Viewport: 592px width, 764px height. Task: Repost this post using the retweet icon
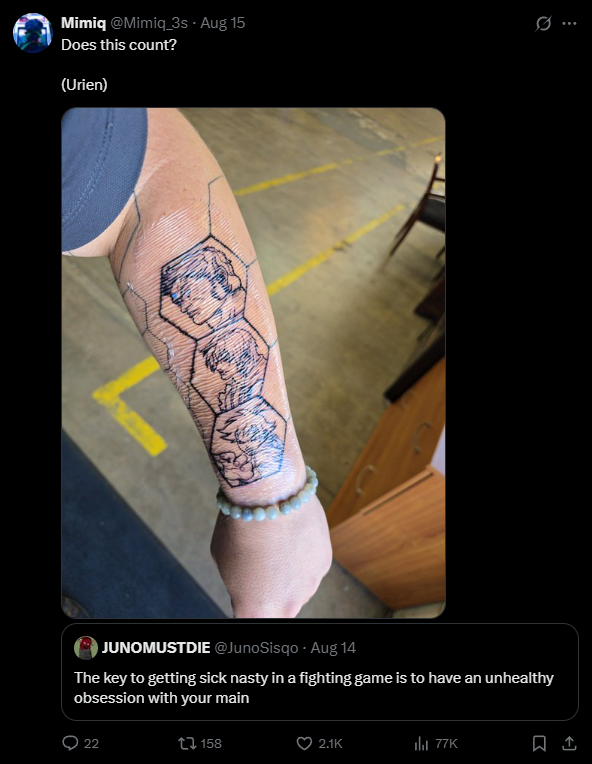[x=185, y=743]
